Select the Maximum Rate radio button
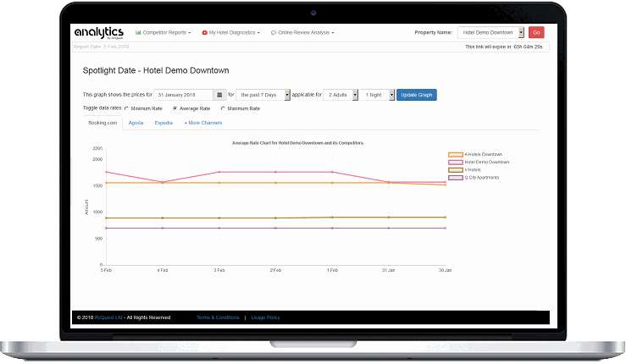Screen dimensions: 626x364 pyautogui.click(x=223, y=109)
